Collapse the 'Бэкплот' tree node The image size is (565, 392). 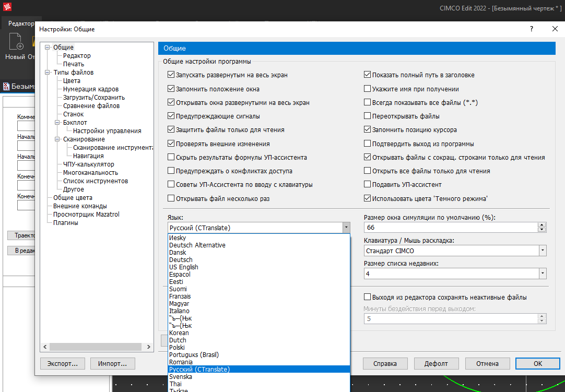pos(57,123)
